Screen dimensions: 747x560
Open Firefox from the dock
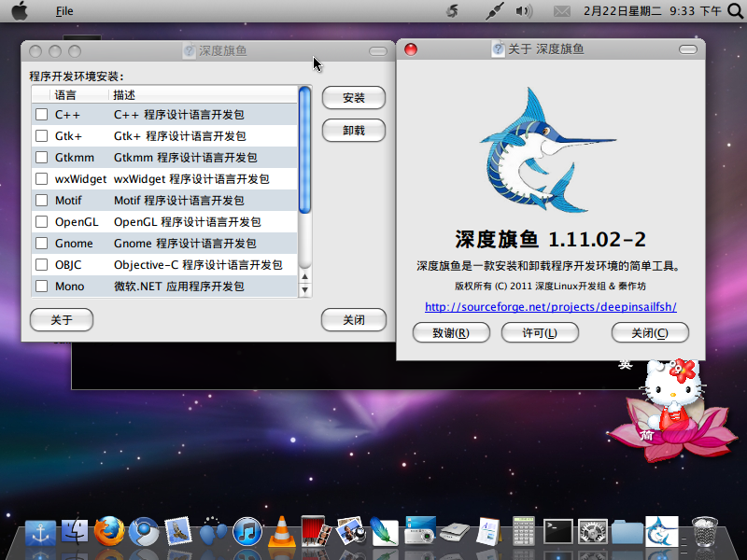pyautogui.click(x=109, y=531)
